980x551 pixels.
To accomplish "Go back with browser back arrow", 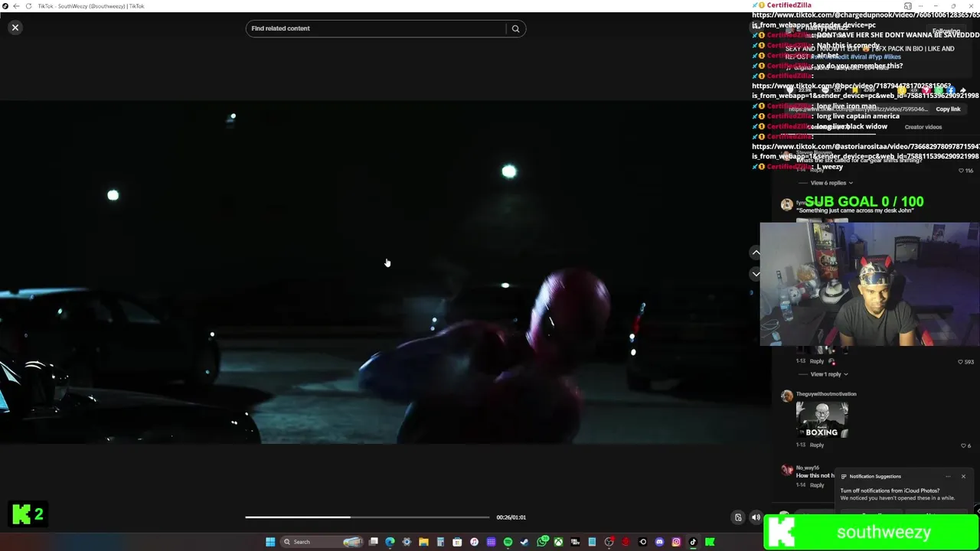I will [16, 6].
